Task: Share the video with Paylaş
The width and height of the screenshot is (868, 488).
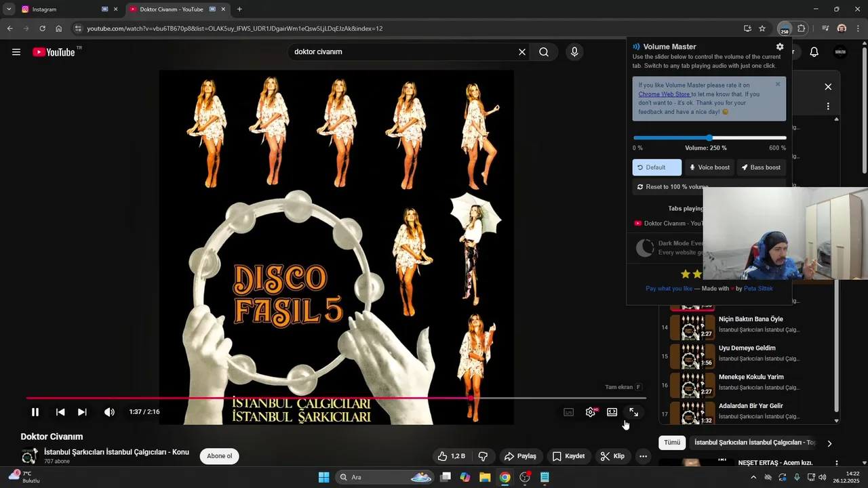Action: click(521, 456)
